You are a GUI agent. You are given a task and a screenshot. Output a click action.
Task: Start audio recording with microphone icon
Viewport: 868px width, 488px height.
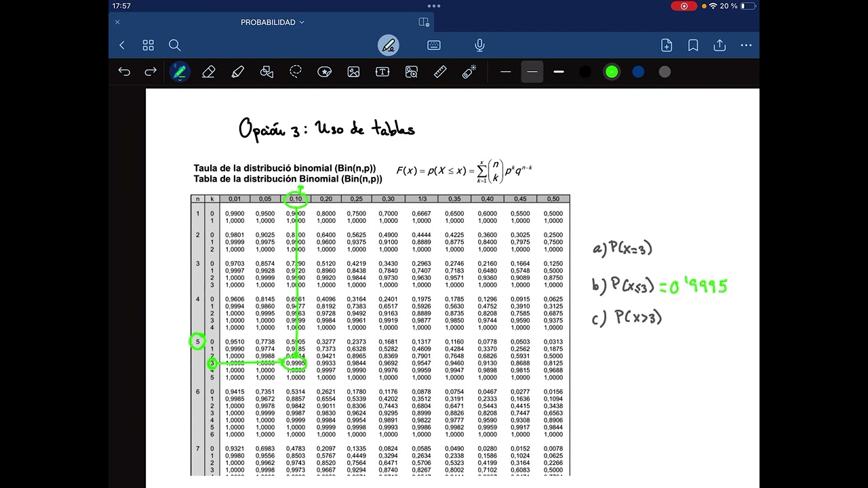coord(479,45)
